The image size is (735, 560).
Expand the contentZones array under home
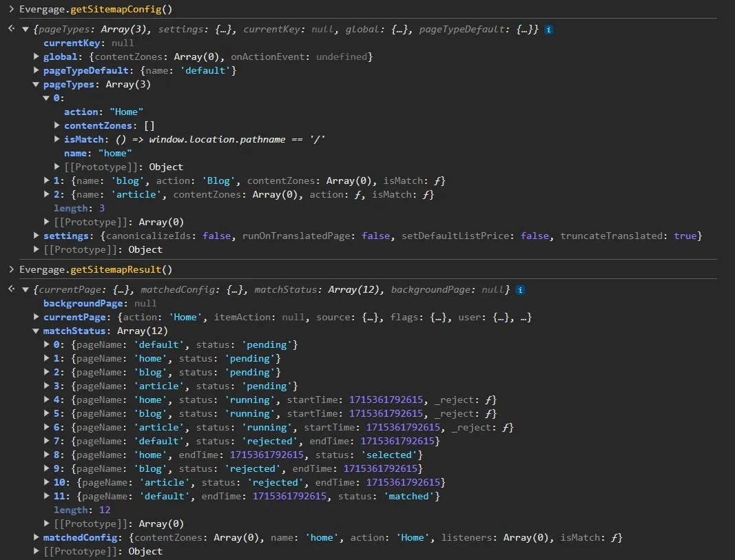pyautogui.click(x=57, y=125)
